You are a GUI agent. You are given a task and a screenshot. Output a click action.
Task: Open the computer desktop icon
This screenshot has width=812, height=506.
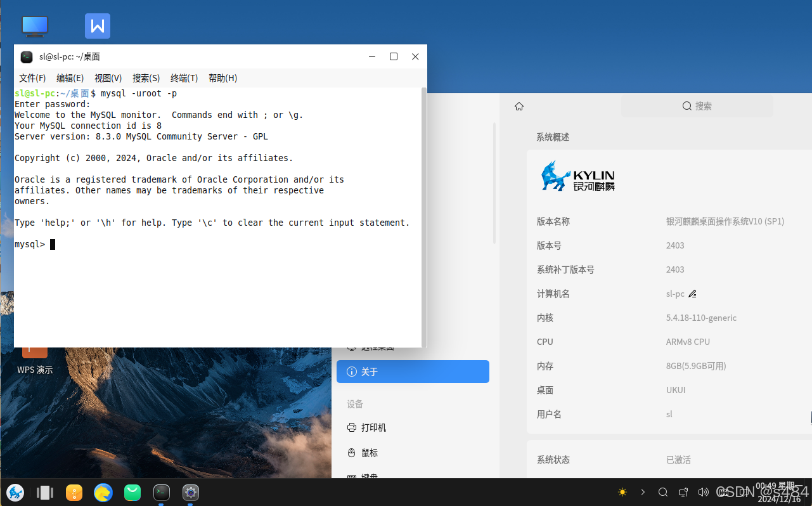click(x=34, y=26)
